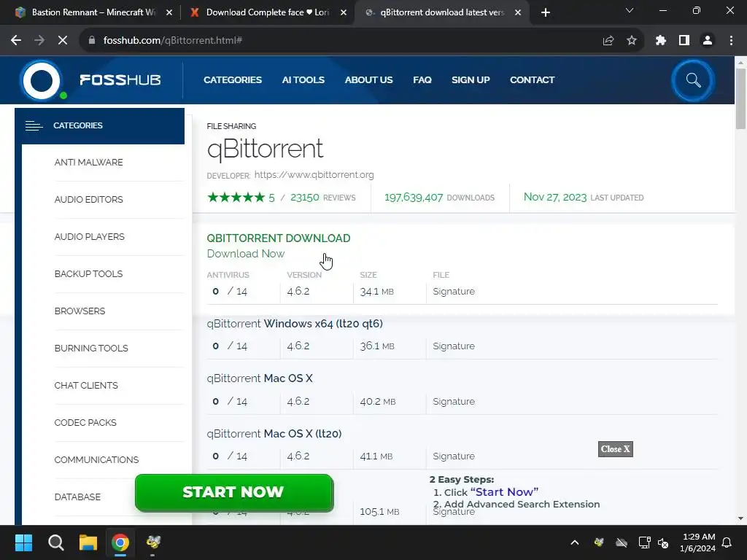Select BROWSERS category

(x=80, y=311)
